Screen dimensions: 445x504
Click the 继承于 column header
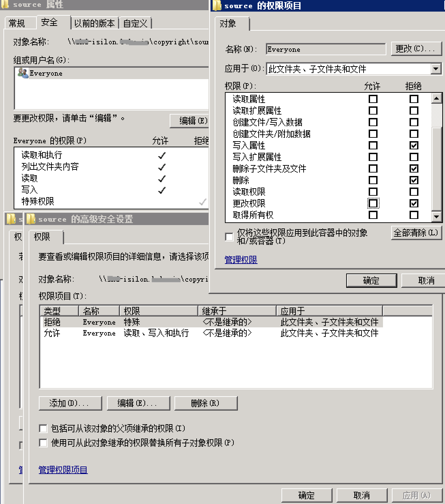(x=237, y=311)
